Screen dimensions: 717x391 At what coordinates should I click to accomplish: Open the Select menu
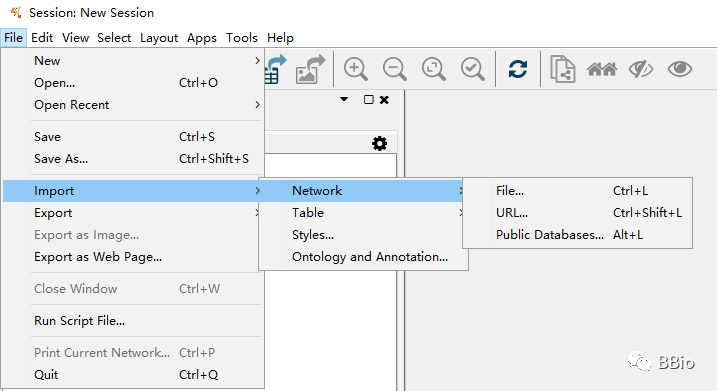[114, 37]
